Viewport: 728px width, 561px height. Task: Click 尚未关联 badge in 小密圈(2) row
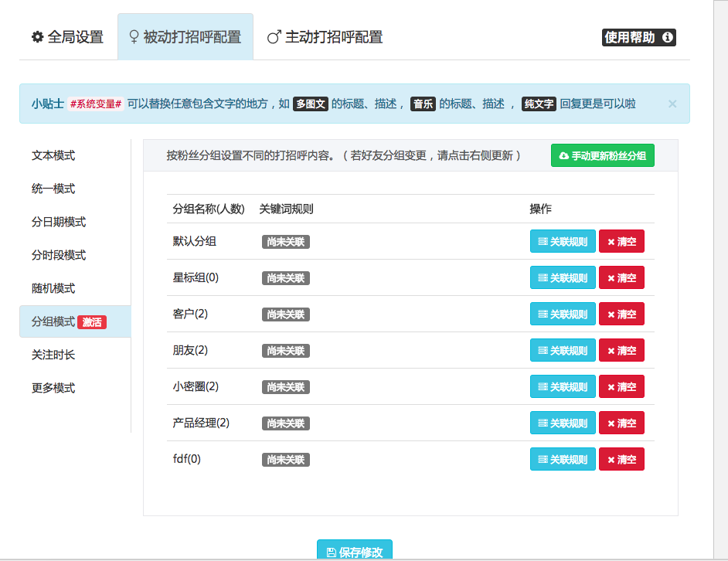pyautogui.click(x=285, y=387)
